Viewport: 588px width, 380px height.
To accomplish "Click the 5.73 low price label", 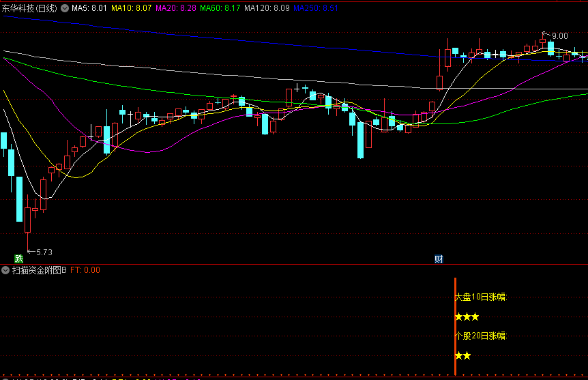I will click(x=44, y=252).
